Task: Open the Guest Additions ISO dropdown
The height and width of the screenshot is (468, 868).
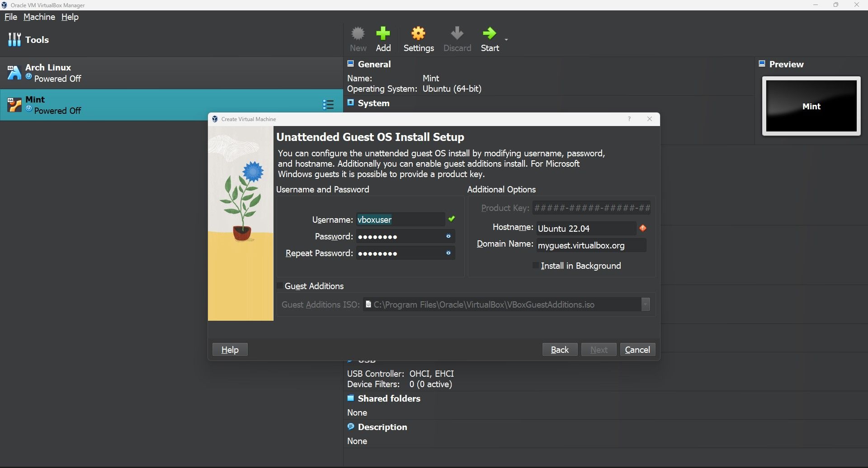Action: (x=646, y=304)
